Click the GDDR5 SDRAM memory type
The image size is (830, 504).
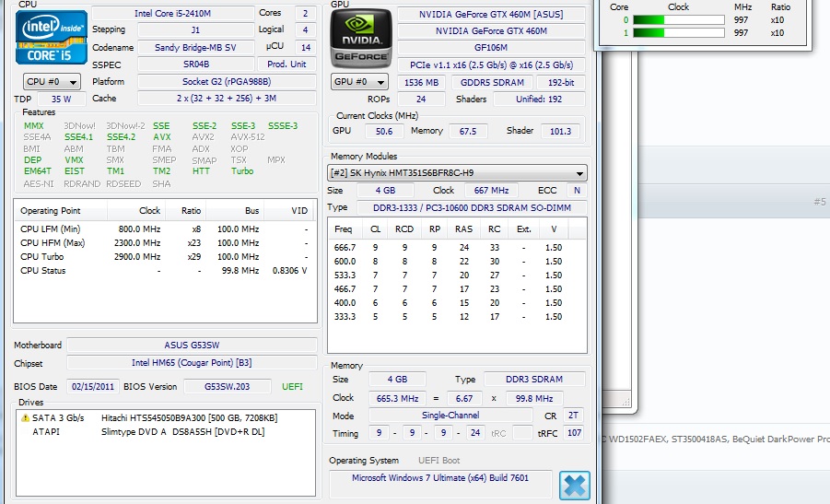tap(492, 83)
